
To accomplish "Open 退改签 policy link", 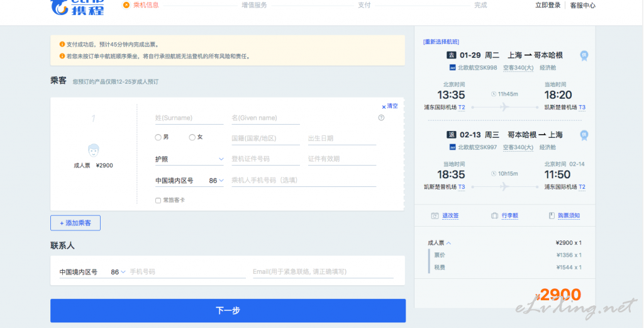I will coord(450,216).
